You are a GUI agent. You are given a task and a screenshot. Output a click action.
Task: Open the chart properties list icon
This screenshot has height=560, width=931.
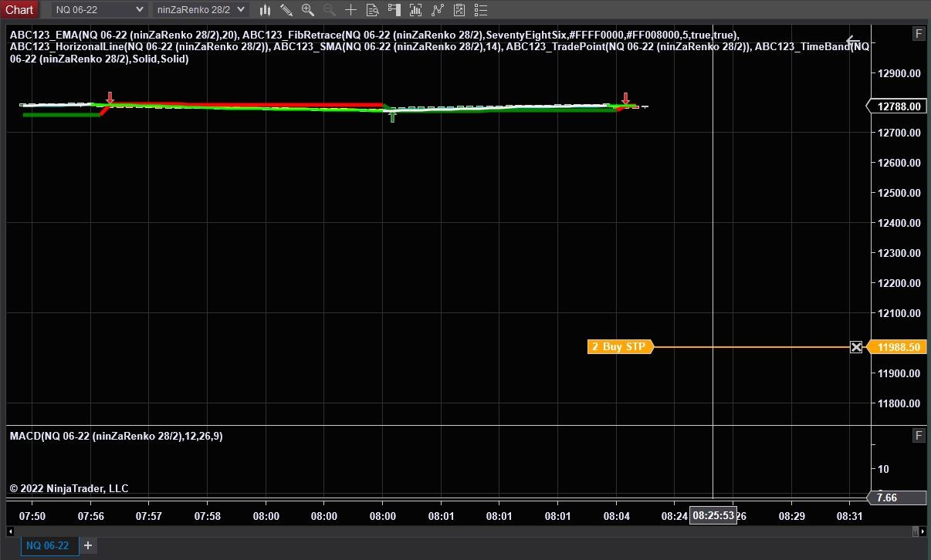click(x=481, y=10)
